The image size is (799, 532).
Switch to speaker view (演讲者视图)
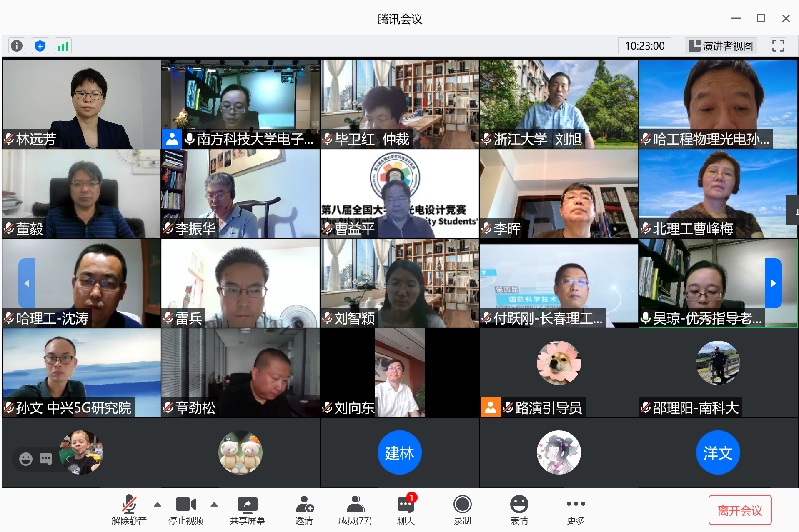(721, 46)
